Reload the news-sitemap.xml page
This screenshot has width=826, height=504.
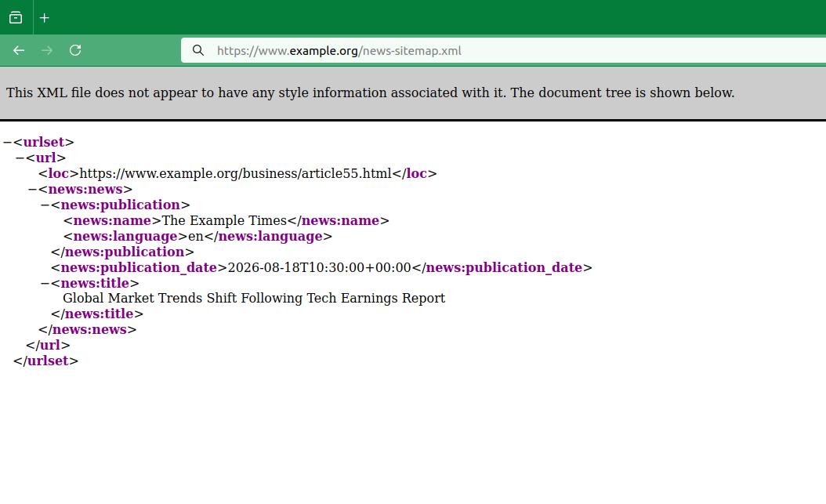pyautogui.click(x=75, y=51)
